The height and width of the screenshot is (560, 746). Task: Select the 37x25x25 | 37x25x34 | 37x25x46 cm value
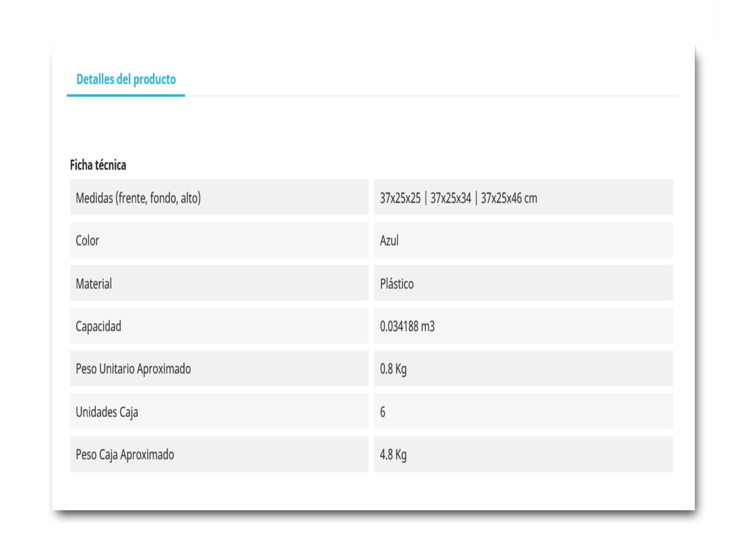pos(458,198)
